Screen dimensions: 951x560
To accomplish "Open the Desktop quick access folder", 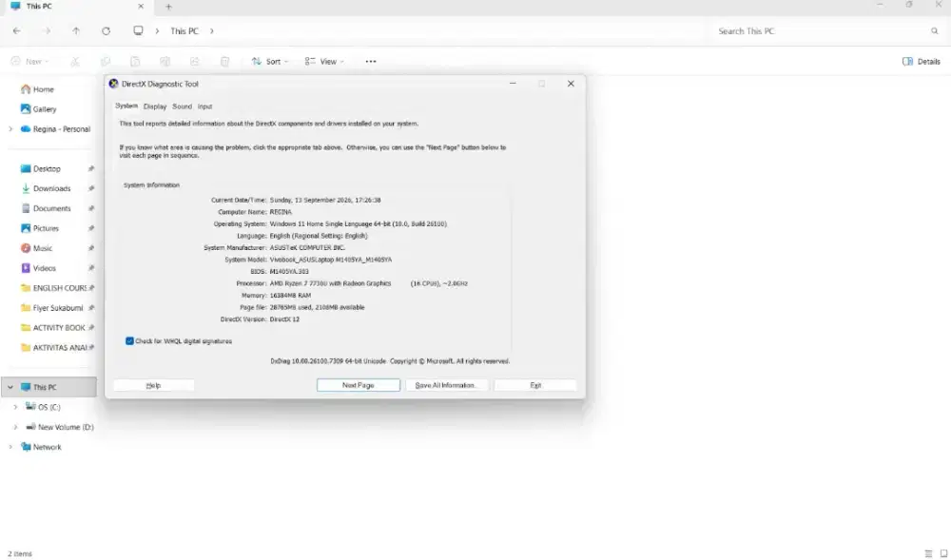I will coord(49,168).
